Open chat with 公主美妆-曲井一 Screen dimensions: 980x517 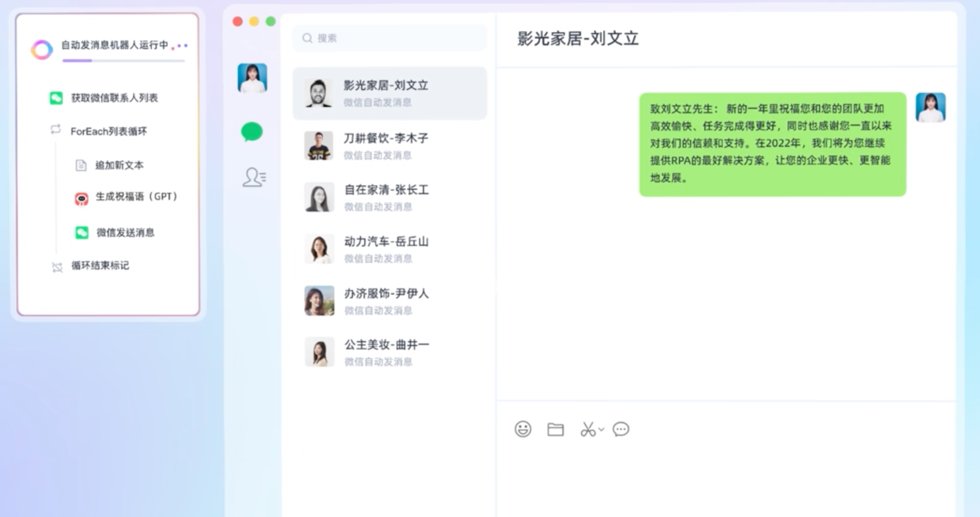tap(389, 352)
